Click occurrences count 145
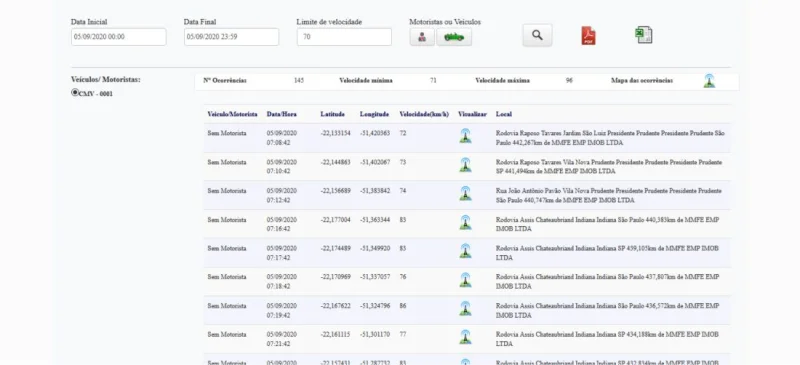The height and width of the screenshot is (365, 800). pos(299,81)
